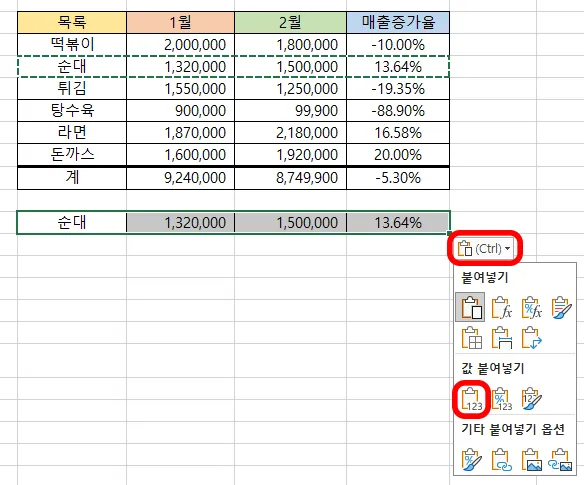This screenshot has height=485, width=584.
Task: Paste Values and Number Formatting (%123)
Action: click(501, 399)
